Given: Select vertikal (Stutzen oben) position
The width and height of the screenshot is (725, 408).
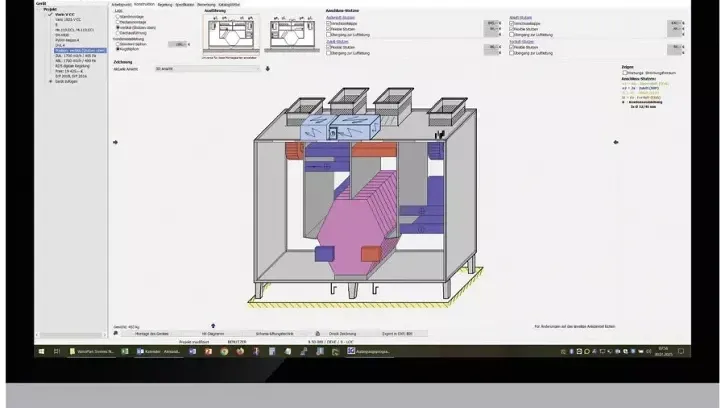Looking at the screenshot, I should [117, 28].
